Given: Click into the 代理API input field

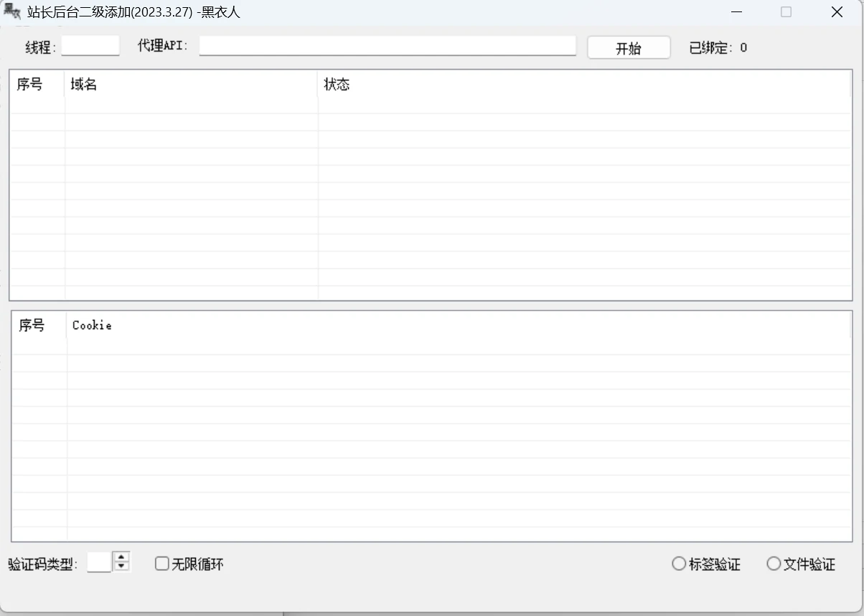Looking at the screenshot, I should pyautogui.click(x=388, y=46).
